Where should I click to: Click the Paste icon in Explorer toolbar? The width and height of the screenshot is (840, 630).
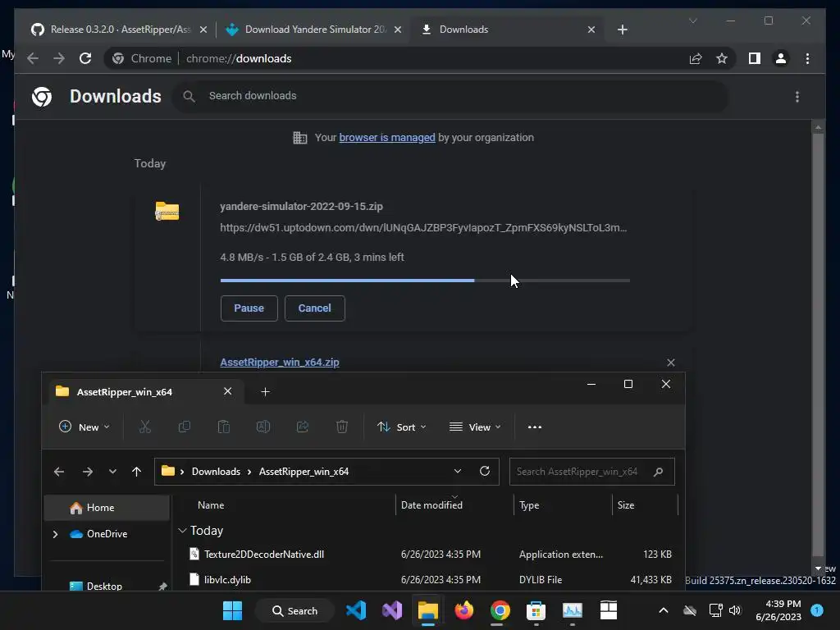(x=223, y=427)
